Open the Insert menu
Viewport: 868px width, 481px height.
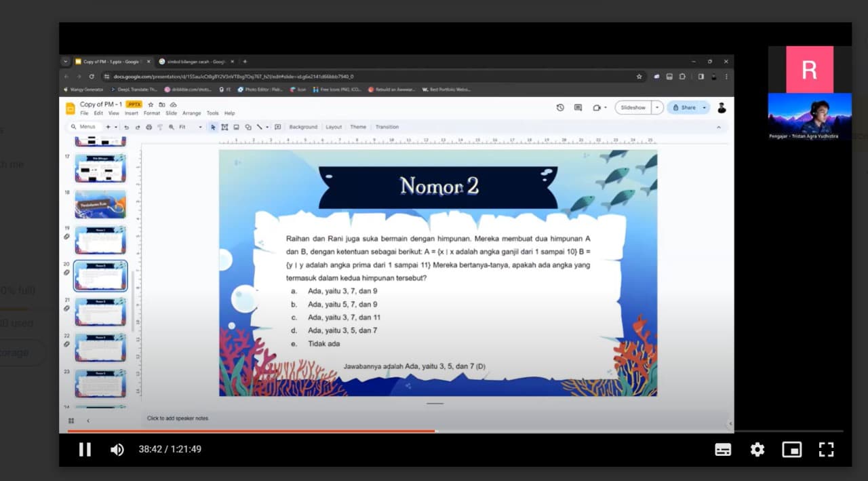131,113
